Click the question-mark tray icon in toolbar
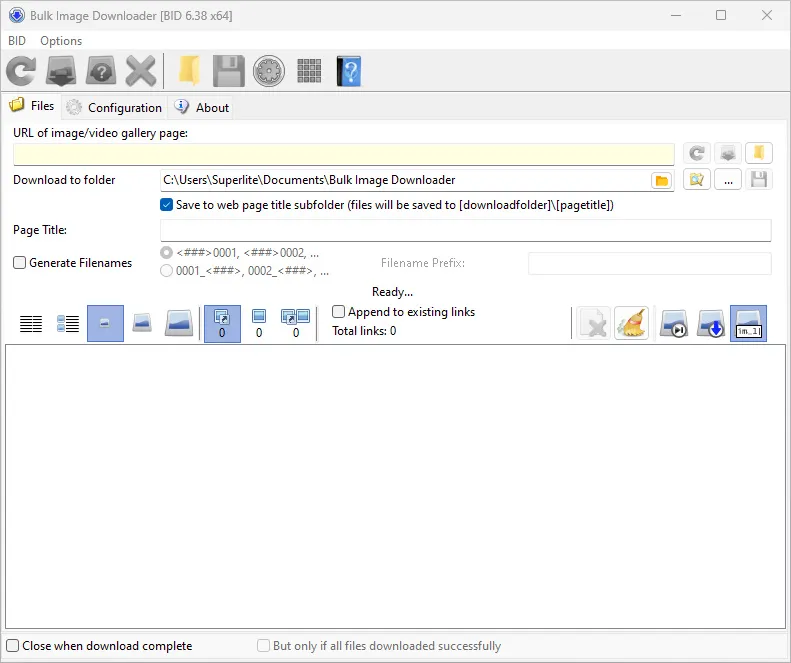The width and height of the screenshot is (791, 663). [101, 71]
